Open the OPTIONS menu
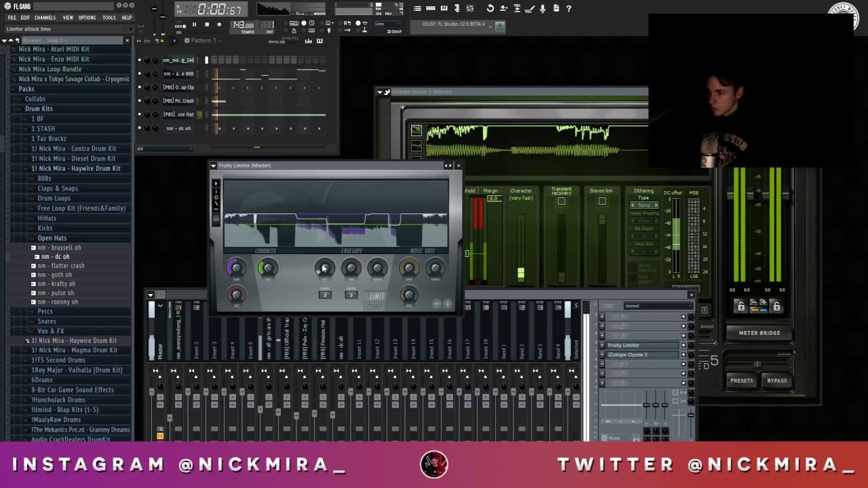The height and width of the screenshot is (488, 868). [87, 18]
